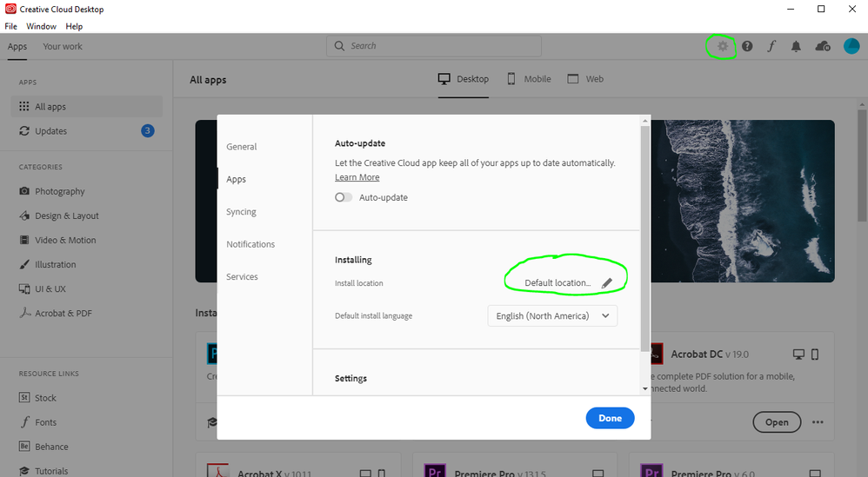Click the Photography camera icon

[24, 190]
